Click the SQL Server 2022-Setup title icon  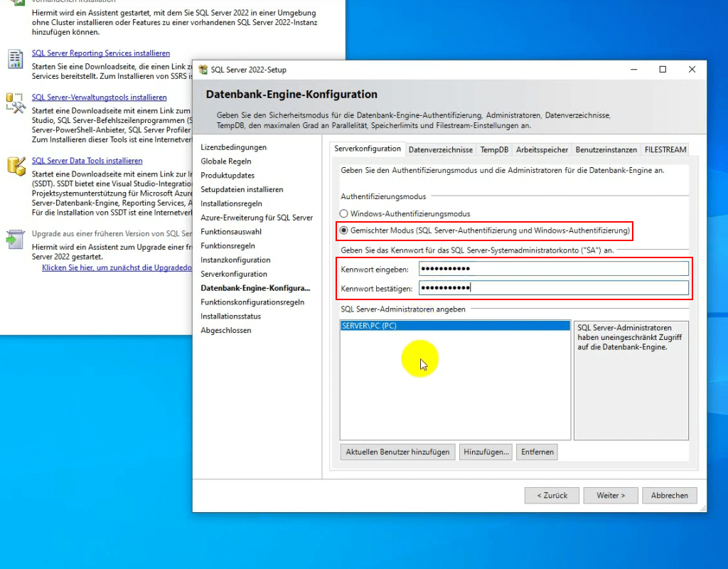203,70
